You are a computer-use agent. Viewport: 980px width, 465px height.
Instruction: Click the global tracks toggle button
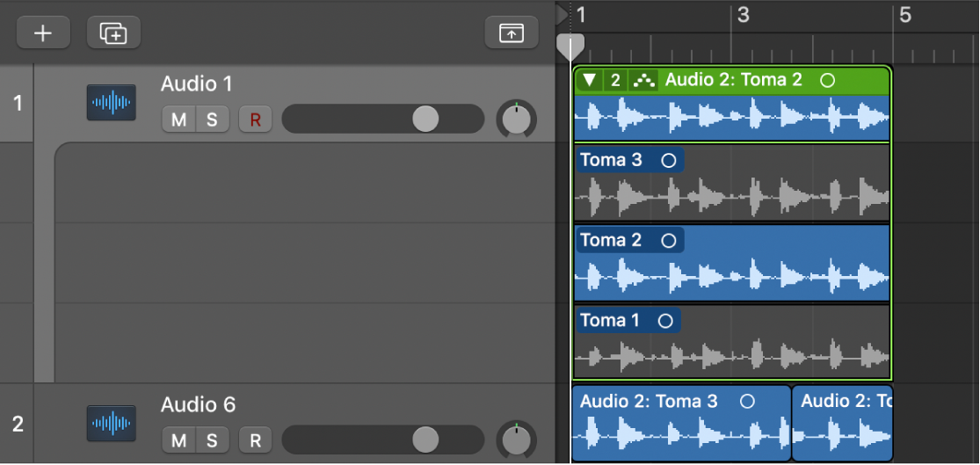point(511,33)
